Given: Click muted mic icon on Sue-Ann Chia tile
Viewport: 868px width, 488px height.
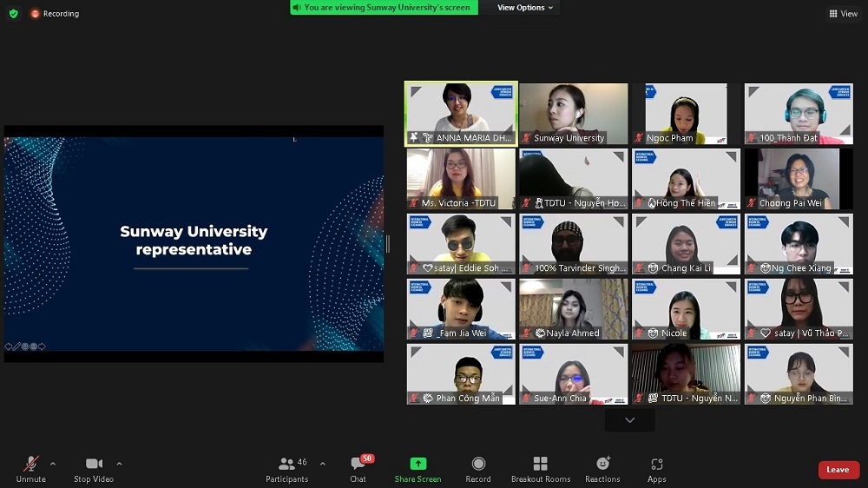Looking at the screenshot, I should pos(526,399).
